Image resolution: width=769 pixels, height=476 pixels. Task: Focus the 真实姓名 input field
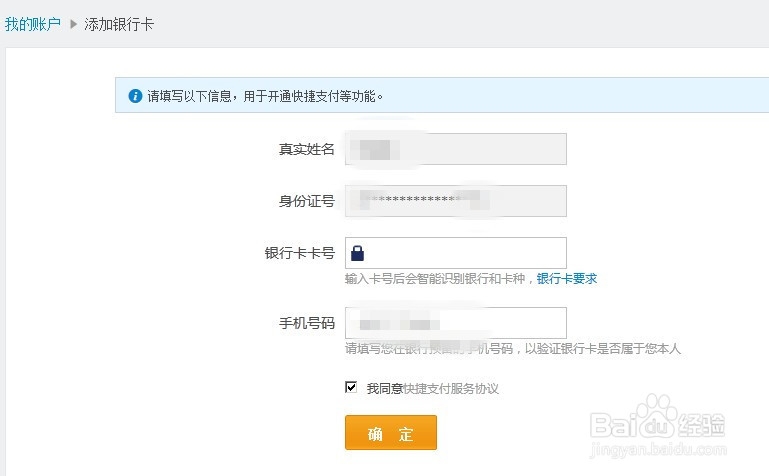(456, 149)
